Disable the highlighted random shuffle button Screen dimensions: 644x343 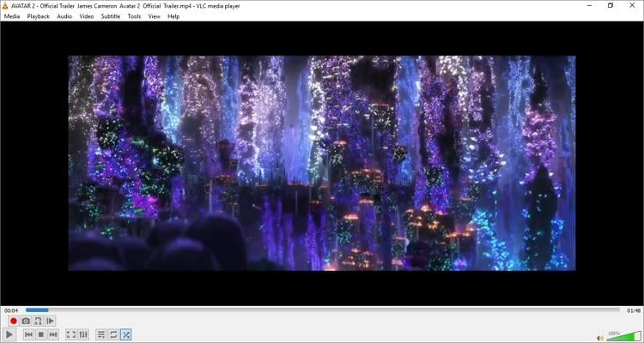click(125, 334)
